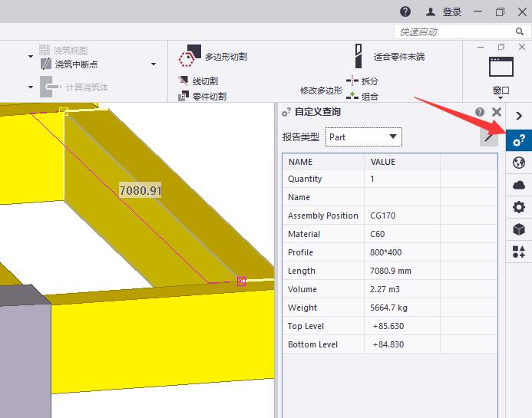The height and width of the screenshot is (418, 532).
Task: Open the help question mark icon in title bar
Action: pyautogui.click(x=405, y=12)
